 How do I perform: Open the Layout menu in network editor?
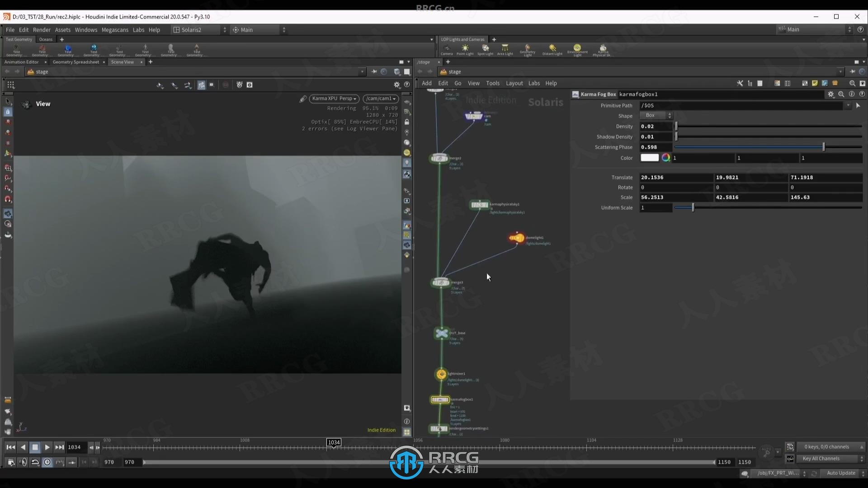tap(514, 83)
